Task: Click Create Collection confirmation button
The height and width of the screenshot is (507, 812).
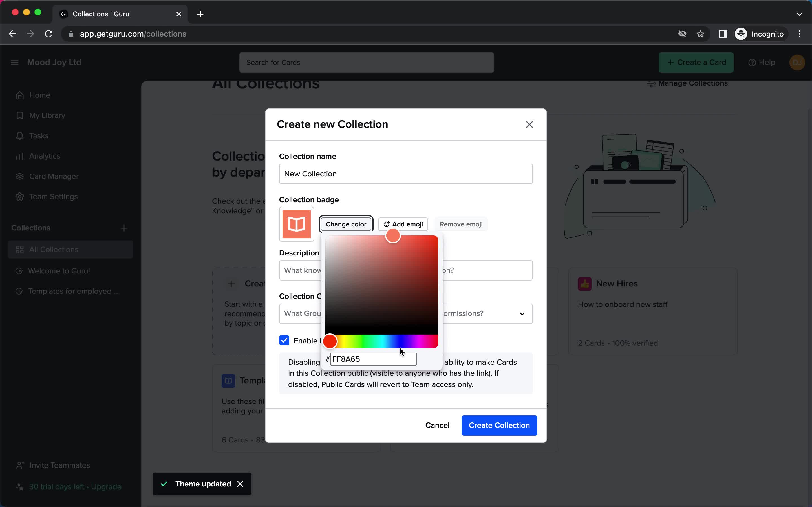Action: [499, 425]
